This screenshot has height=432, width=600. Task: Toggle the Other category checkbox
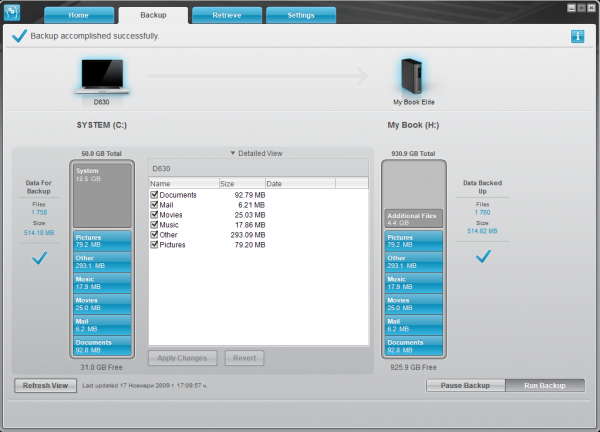pos(154,234)
